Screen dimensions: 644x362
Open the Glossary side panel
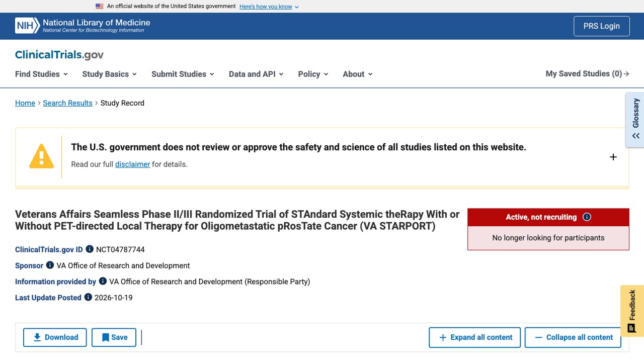(635, 120)
